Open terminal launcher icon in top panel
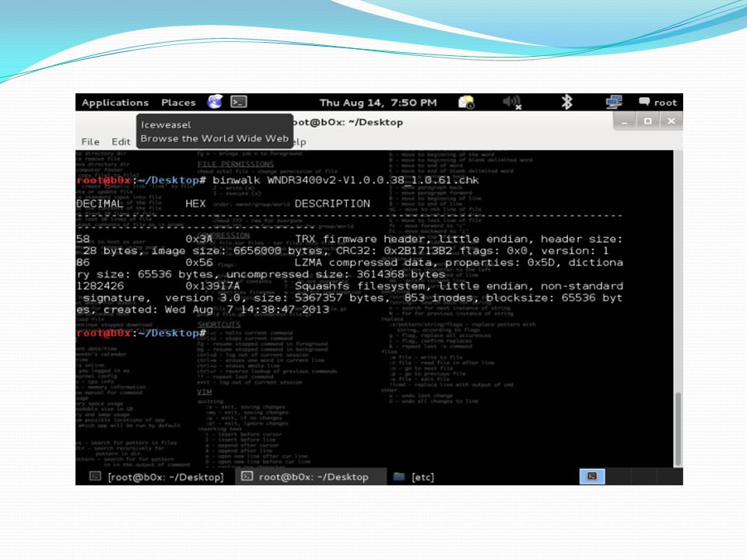The image size is (747, 560). (239, 101)
